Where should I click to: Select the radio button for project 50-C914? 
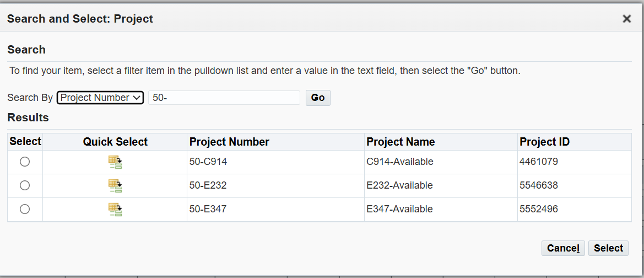[25, 162]
